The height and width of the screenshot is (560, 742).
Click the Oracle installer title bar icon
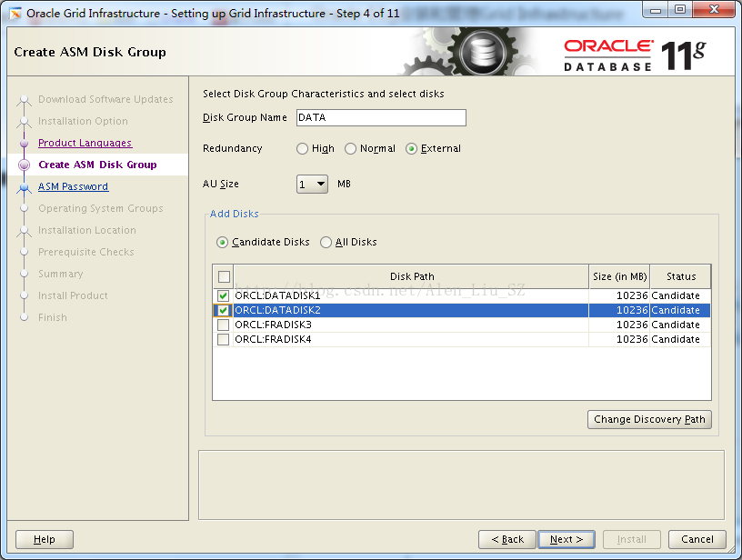(x=15, y=14)
